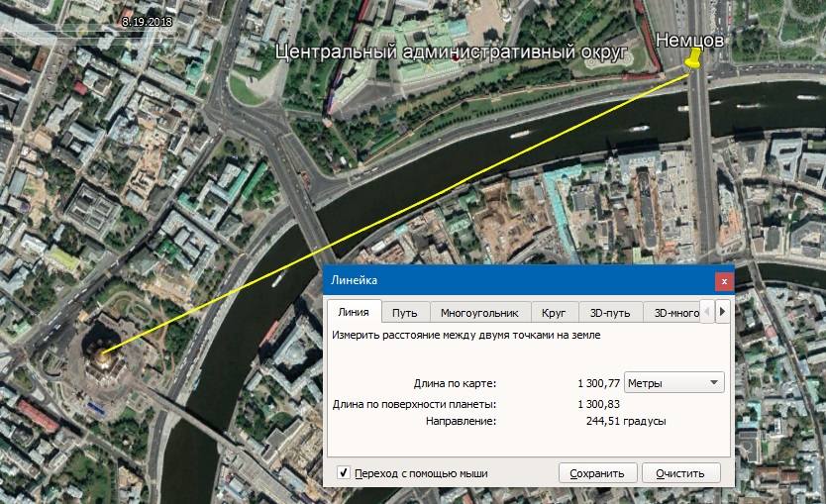Click the yellow Немцов placemark pin
Screen dimensions: 826x504
click(x=693, y=58)
